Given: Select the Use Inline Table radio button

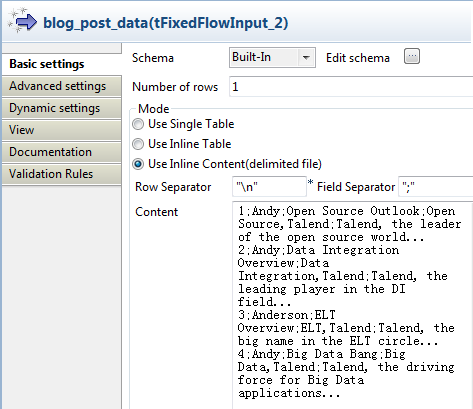Looking at the screenshot, I should click(x=138, y=144).
